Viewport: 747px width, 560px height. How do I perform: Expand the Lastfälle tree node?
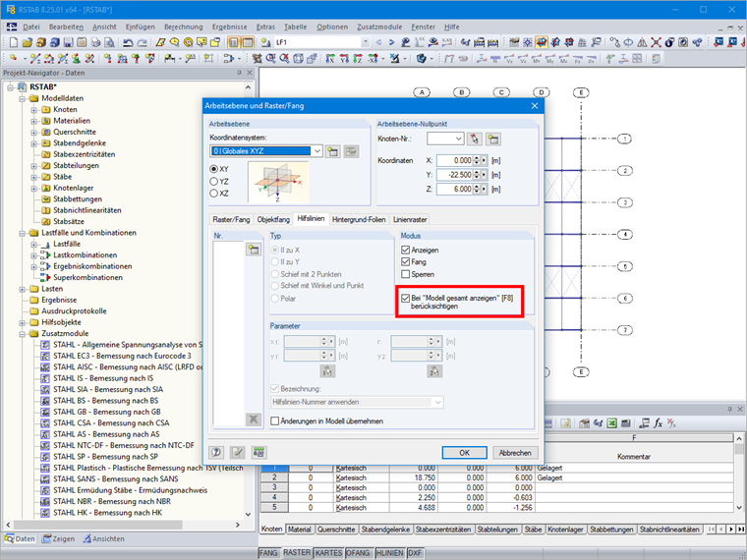tap(33, 245)
